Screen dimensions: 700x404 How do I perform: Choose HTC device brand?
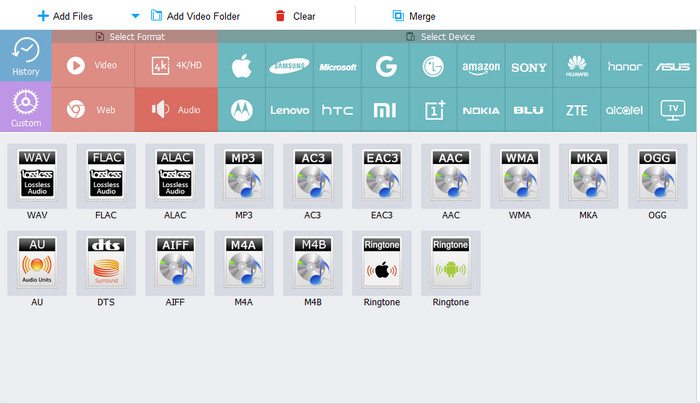pyautogui.click(x=338, y=110)
